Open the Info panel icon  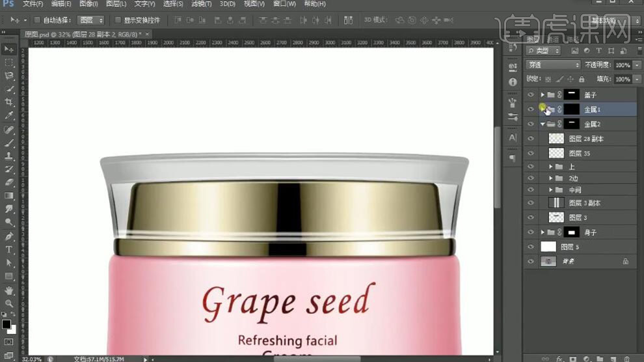pyautogui.click(x=513, y=82)
